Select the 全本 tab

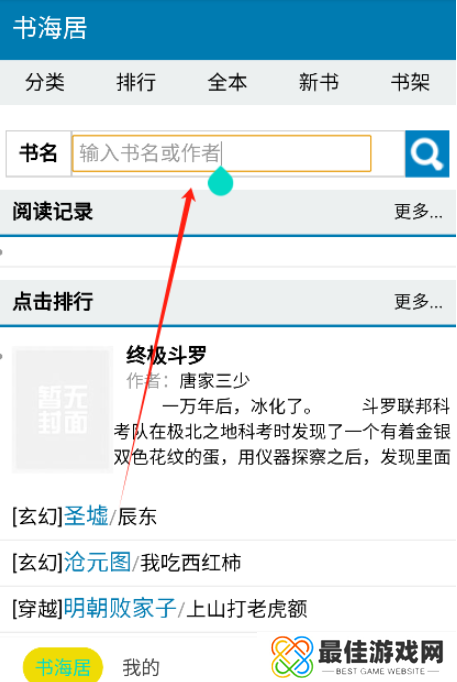(x=227, y=82)
